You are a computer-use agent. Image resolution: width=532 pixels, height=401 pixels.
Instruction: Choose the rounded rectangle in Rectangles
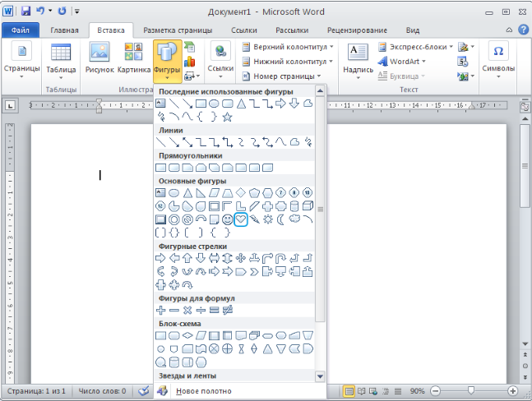(173, 168)
